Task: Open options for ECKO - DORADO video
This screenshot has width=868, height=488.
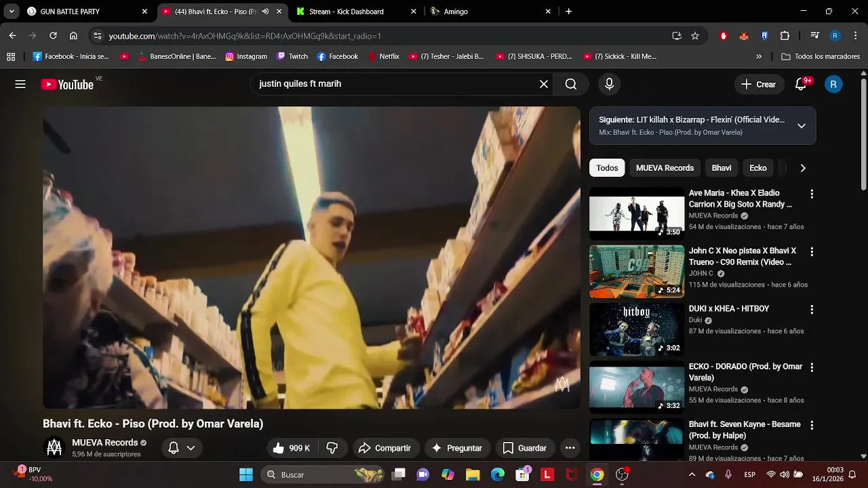Action: point(812,367)
